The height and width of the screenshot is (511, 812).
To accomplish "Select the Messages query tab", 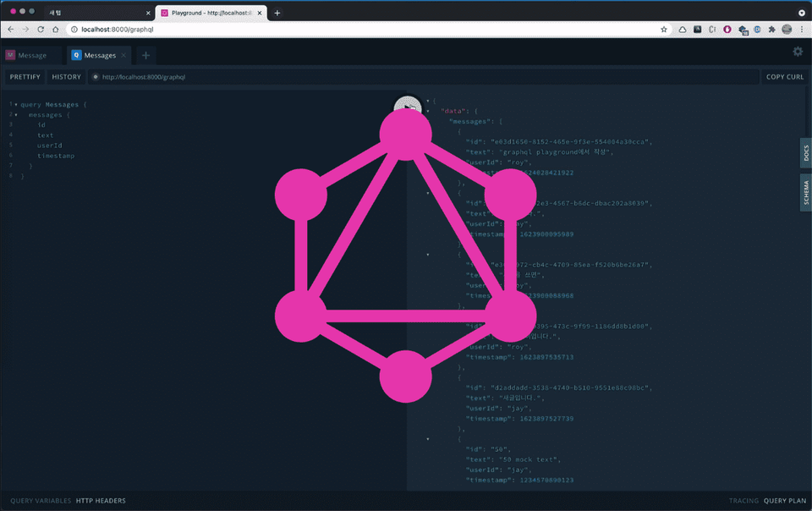I will (x=98, y=55).
